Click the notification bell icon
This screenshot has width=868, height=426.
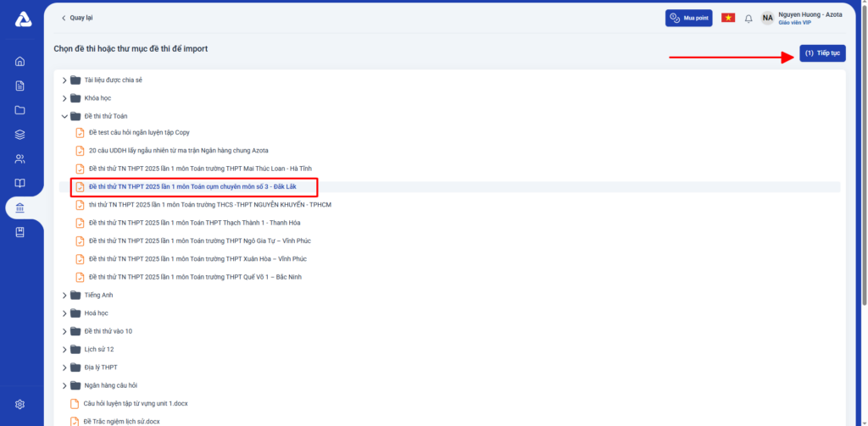(x=748, y=18)
